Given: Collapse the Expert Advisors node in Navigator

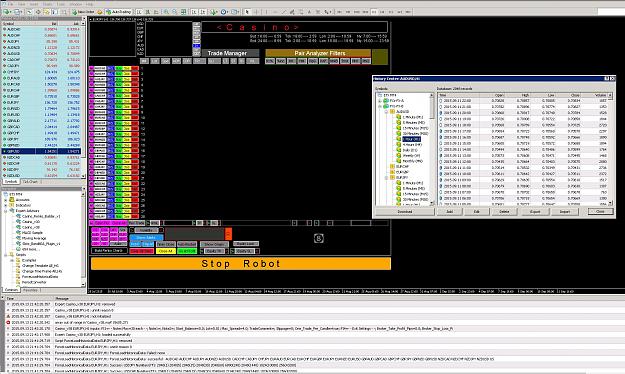Looking at the screenshot, I should point(6,211).
